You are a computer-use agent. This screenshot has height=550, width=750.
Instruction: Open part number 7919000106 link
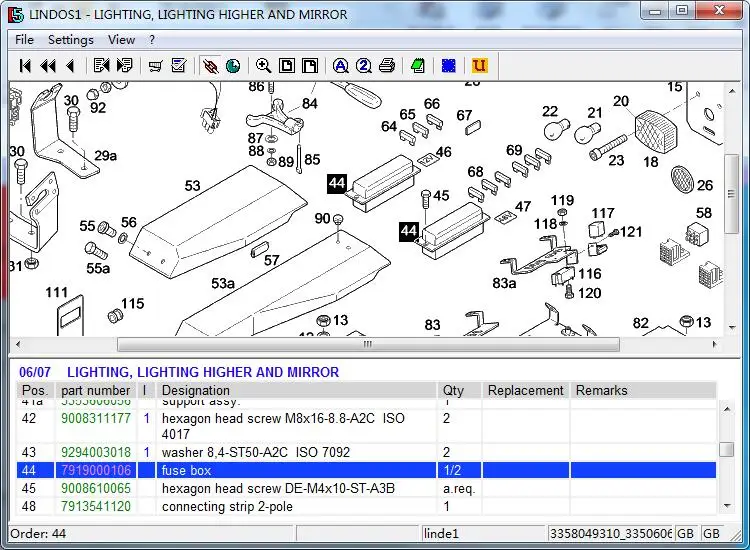pos(96,471)
